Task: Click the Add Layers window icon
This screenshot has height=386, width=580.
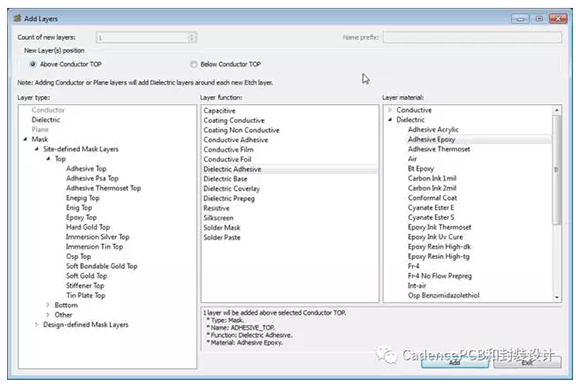Action: [17, 18]
